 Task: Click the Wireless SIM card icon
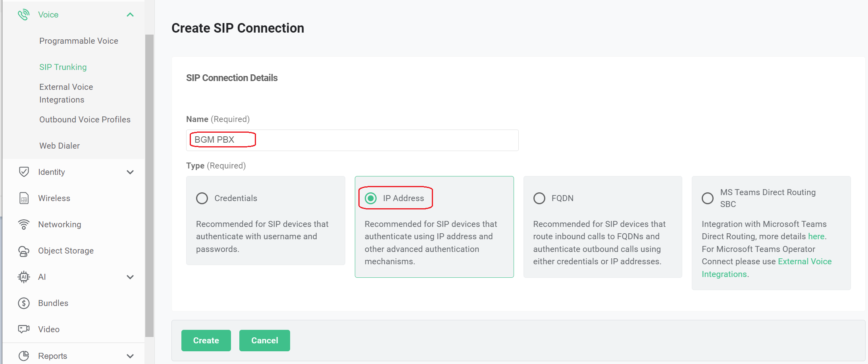coord(24,198)
